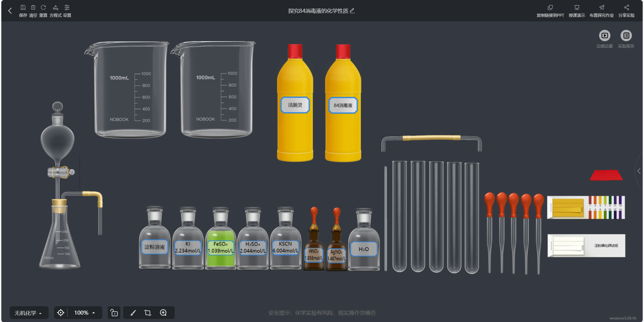The width and height of the screenshot is (644, 322).
Task: Go back using the left arrow icon
Action: click(x=10, y=11)
